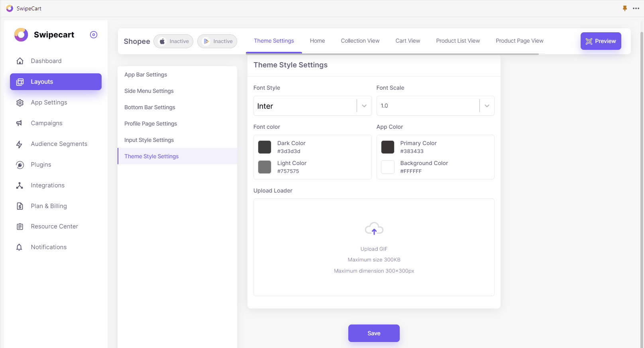This screenshot has height=348, width=644.
Task: Open Campaigns from sidebar
Action: (56, 123)
